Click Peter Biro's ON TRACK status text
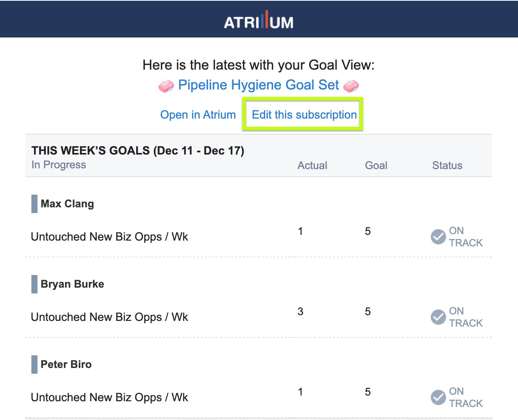This screenshot has width=518, height=420. (466, 397)
